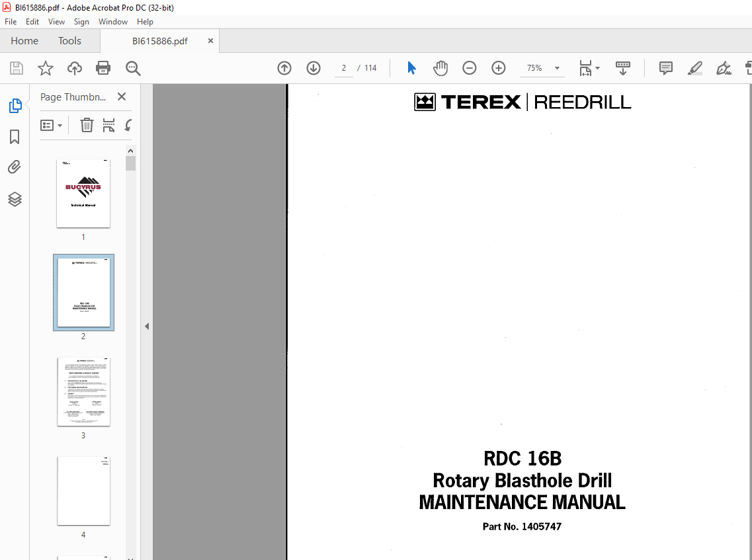Delete selected page thumbnail
This screenshot has width=752, height=560.
[x=87, y=125]
